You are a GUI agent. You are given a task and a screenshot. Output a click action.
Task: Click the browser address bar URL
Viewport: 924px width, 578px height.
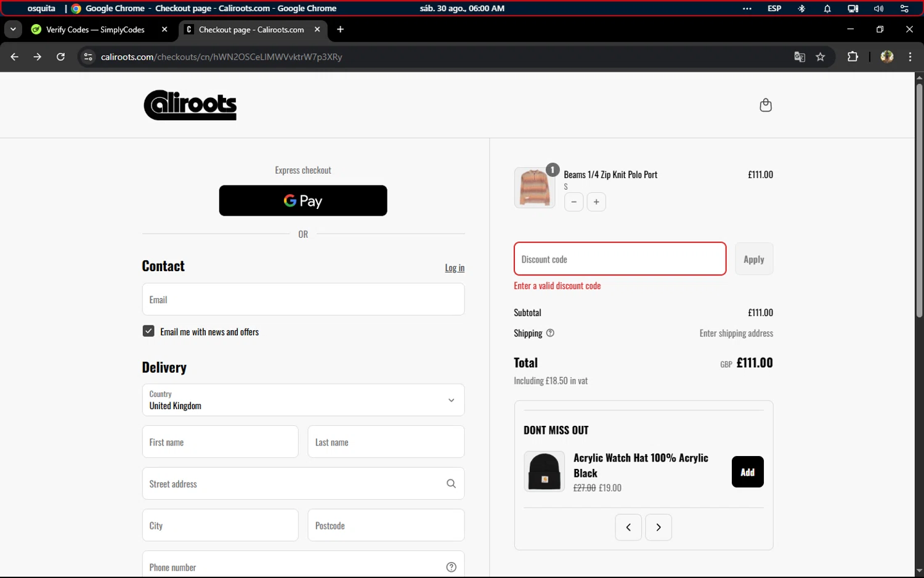pyautogui.click(x=222, y=57)
